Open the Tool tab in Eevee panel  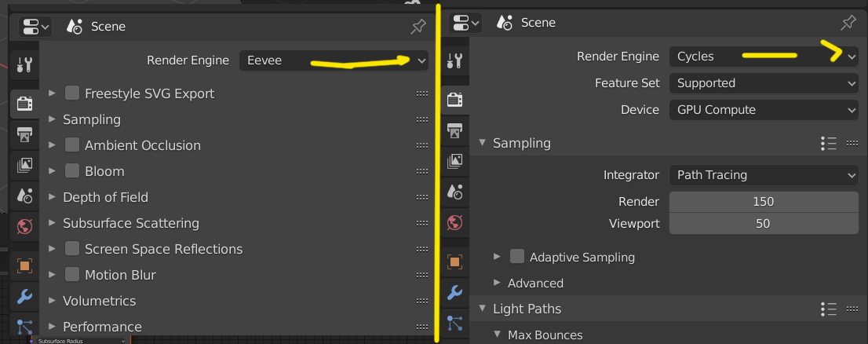pos(24,64)
